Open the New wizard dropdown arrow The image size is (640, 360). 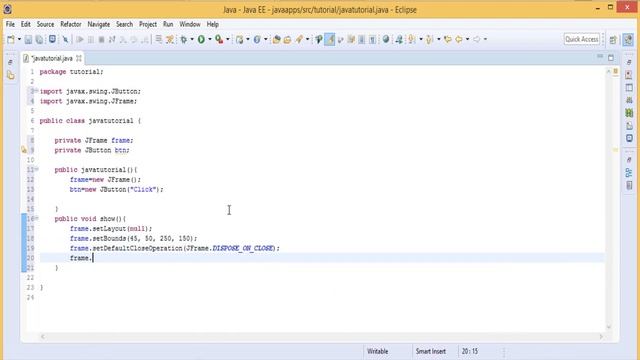(x=19, y=39)
